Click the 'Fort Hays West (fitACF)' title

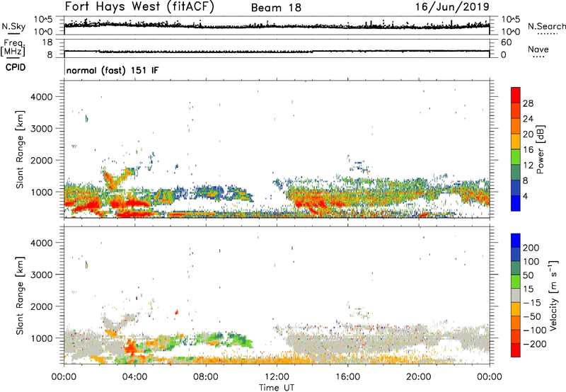coord(139,7)
